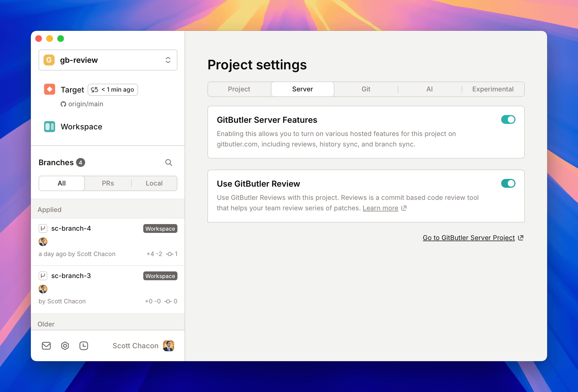
Task: Switch to the Git settings tab
Action: [366, 89]
